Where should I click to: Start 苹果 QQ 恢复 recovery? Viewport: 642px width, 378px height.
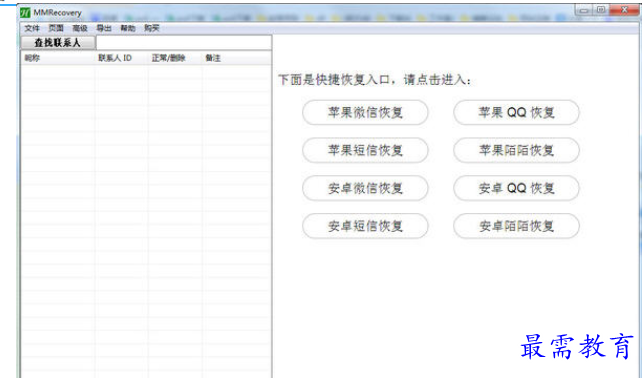pos(516,113)
